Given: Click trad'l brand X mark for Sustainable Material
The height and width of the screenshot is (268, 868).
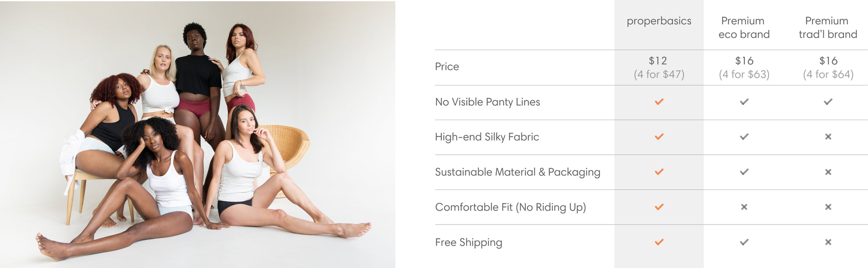Looking at the screenshot, I should (x=828, y=172).
